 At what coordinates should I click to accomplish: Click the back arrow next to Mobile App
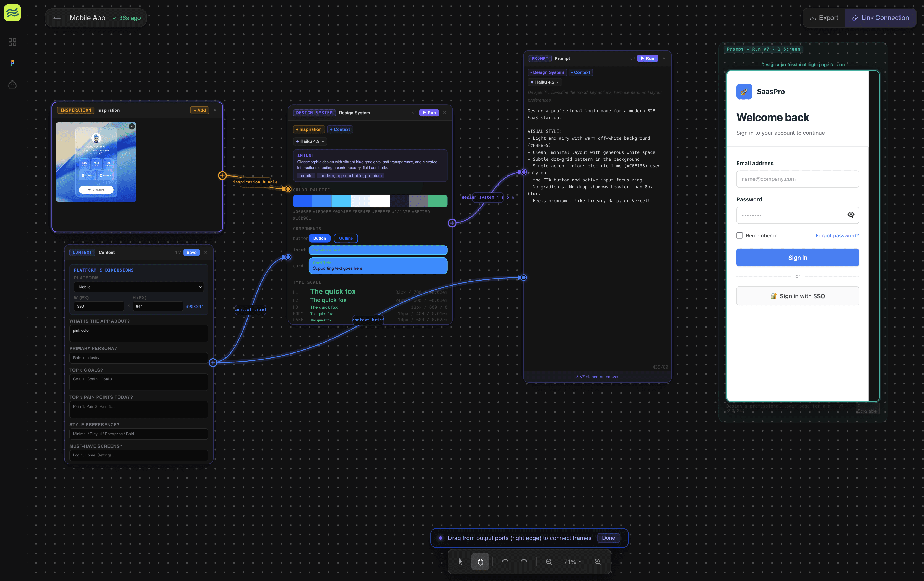point(57,18)
